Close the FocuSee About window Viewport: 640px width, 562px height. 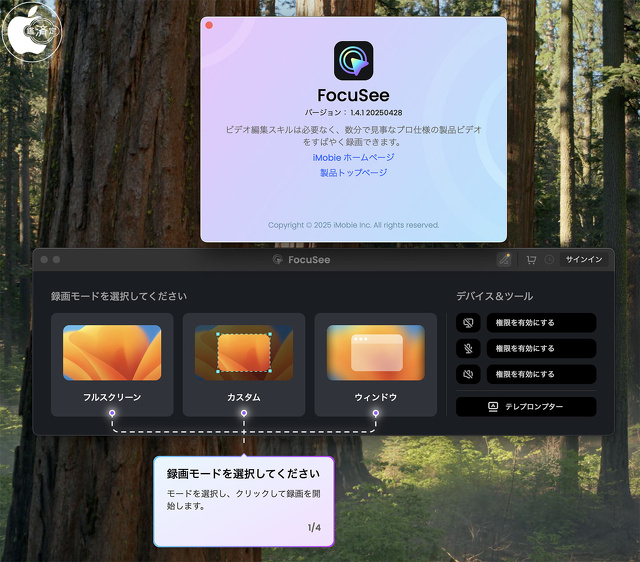click(209, 25)
